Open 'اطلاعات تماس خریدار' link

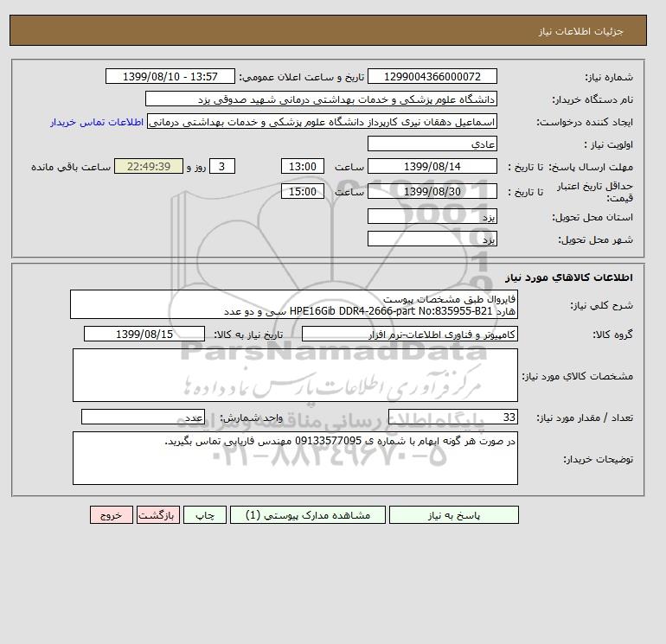click(x=97, y=122)
